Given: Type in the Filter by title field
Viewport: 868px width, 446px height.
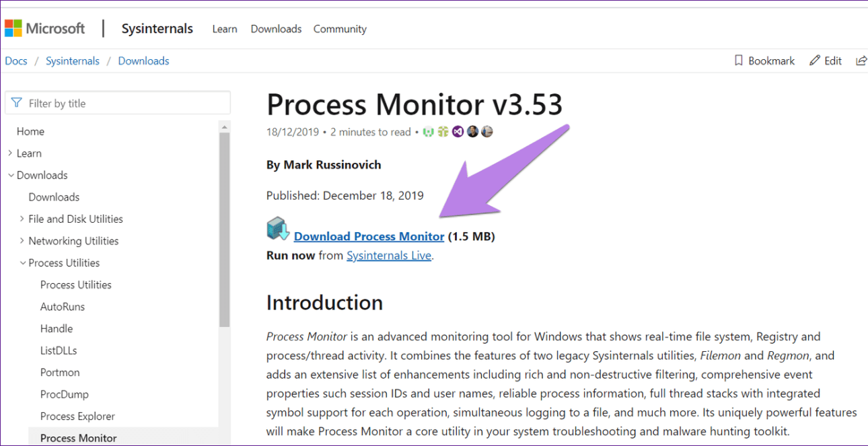Looking at the screenshot, I should (124, 103).
